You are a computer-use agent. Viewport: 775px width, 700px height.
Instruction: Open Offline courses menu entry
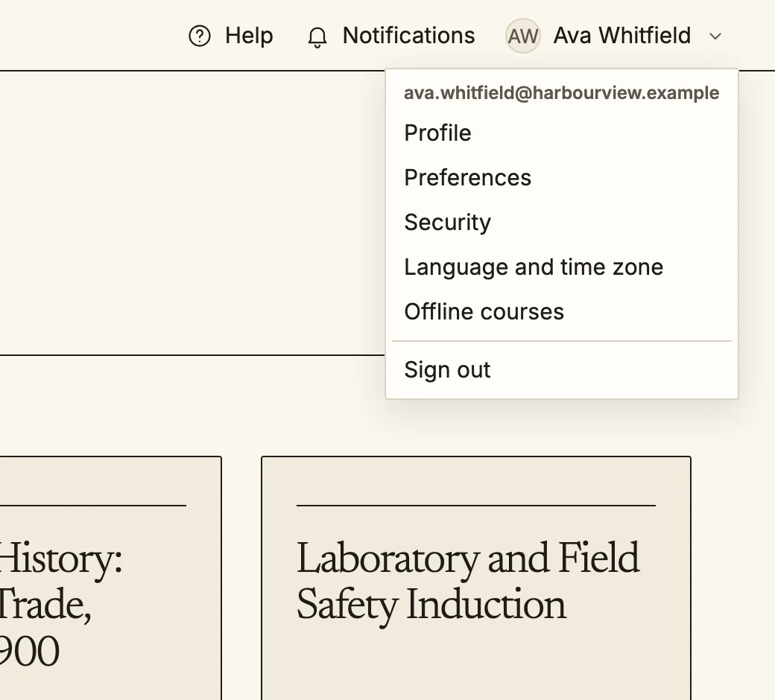(x=561, y=312)
